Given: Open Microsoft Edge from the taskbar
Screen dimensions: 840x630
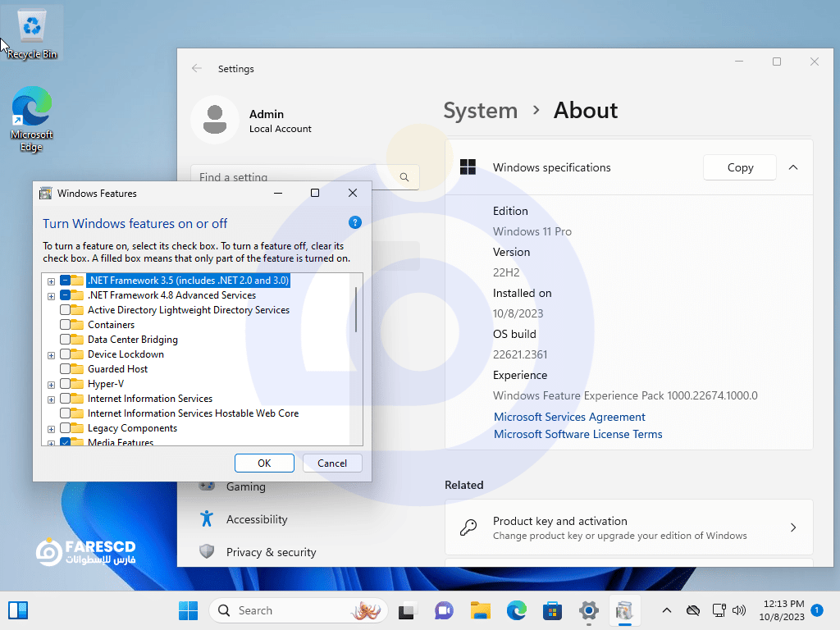Looking at the screenshot, I should [517, 610].
